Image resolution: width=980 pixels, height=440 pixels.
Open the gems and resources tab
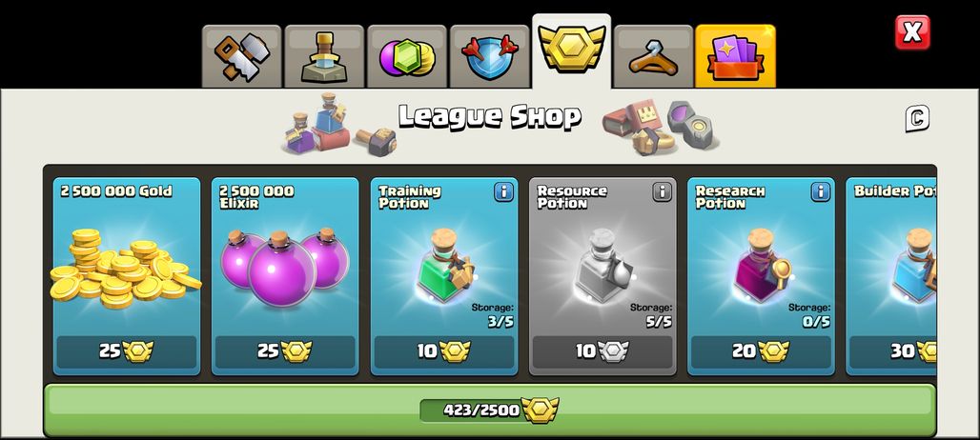[407, 57]
